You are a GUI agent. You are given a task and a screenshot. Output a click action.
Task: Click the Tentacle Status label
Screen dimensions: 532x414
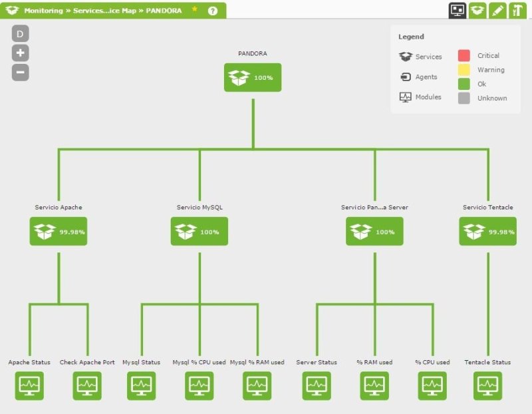click(487, 362)
